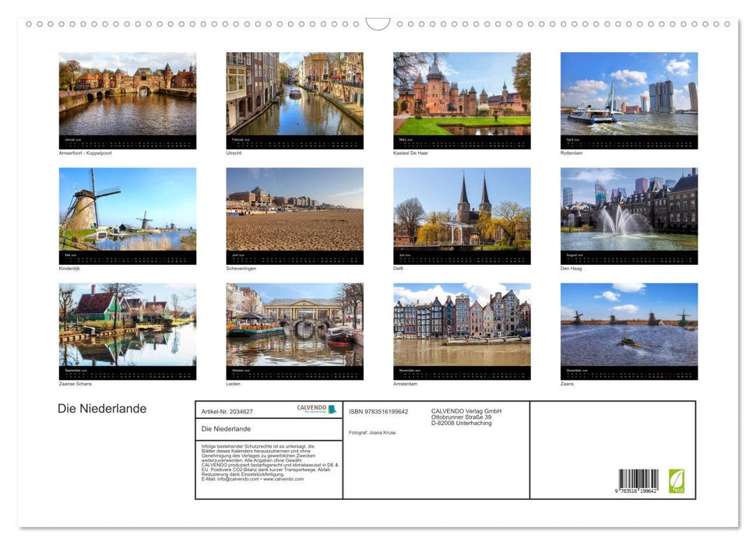Open the Utrecht canal thumbnail
Viewport: 756px width, 545px height.
[294, 93]
